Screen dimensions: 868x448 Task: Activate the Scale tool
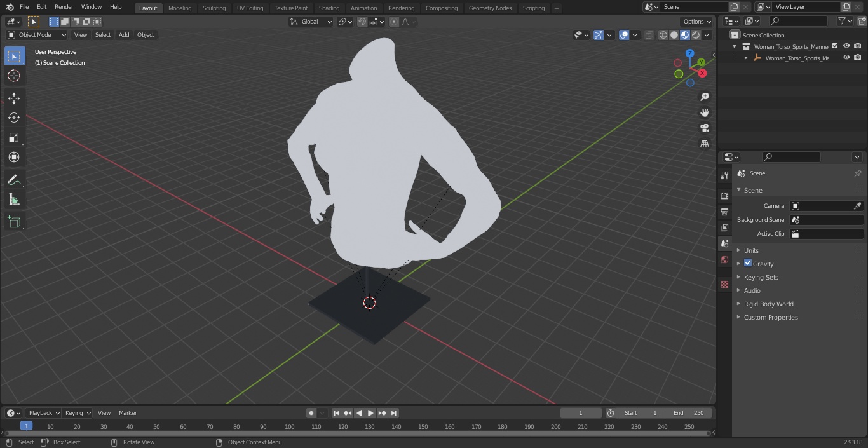(14, 137)
